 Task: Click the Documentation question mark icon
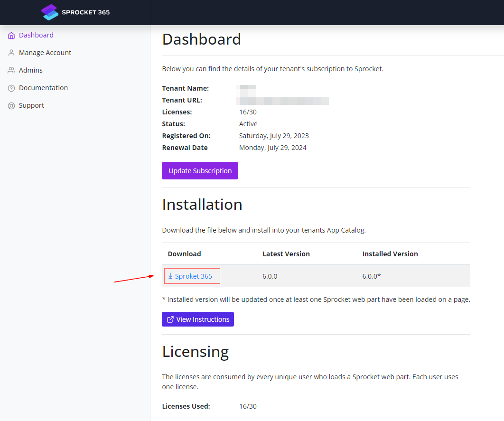pyautogui.click(x=11, y=88)
